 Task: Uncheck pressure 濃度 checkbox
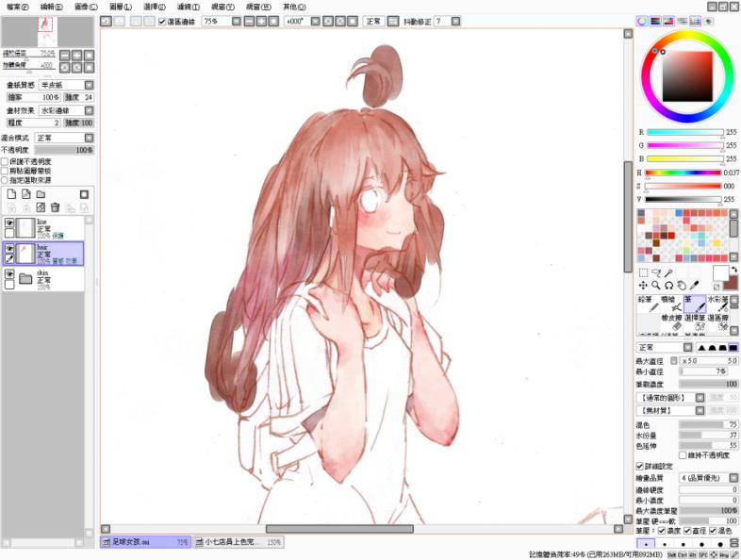coord(662,531)
